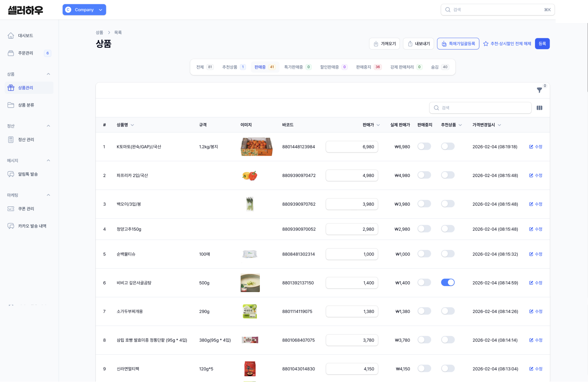Toggle 판매중지 for K토마토

424,146
